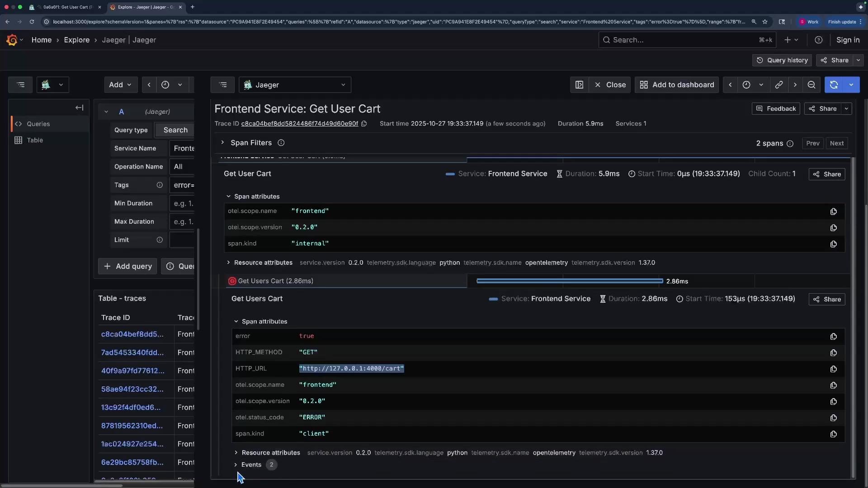
Task: Click the Min Duration input field
Action: click(182, 203)
